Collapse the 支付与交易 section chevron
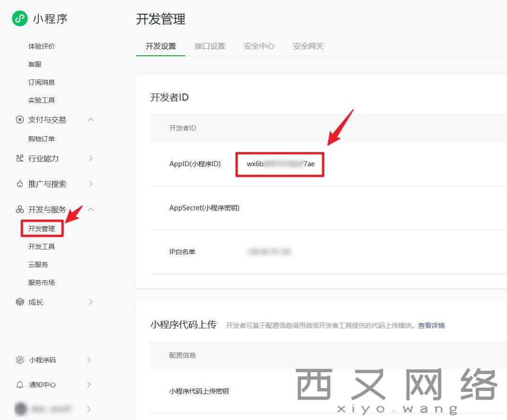The height and width of the screenshot is (420, 507). [x=91, y=120]
